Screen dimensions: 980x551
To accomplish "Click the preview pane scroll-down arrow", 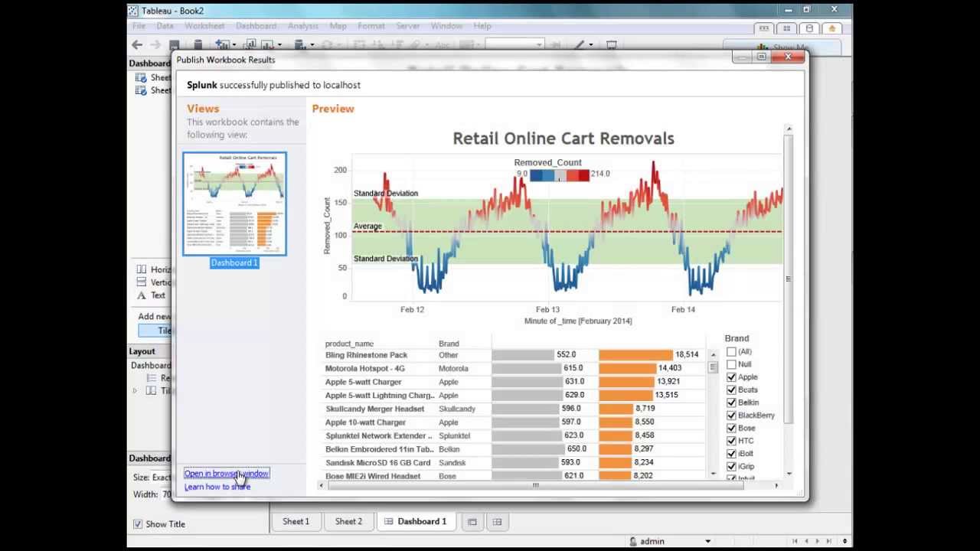I will [x=789, y=474].
